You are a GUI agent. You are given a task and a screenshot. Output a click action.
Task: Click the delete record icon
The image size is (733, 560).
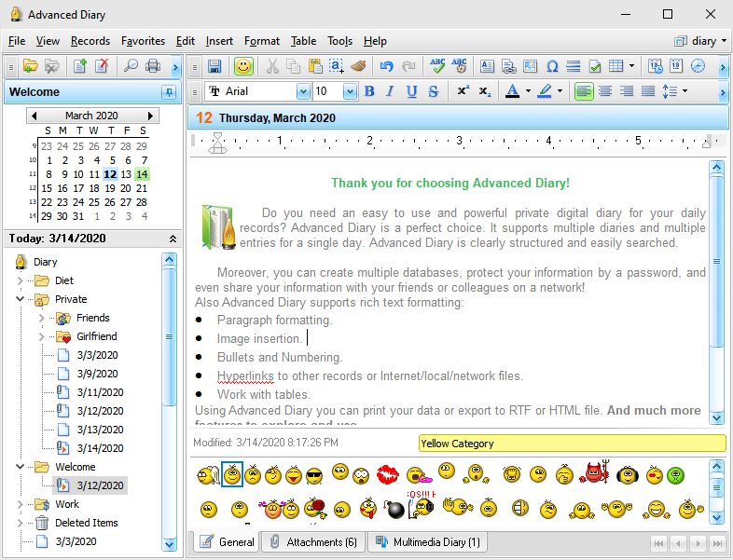(102, 66)
